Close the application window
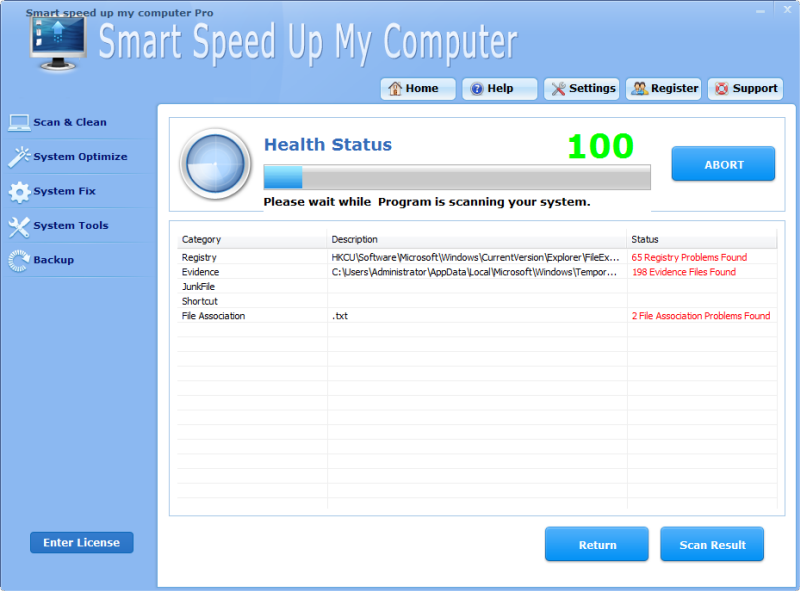800x591 pixels. (787, 10)
